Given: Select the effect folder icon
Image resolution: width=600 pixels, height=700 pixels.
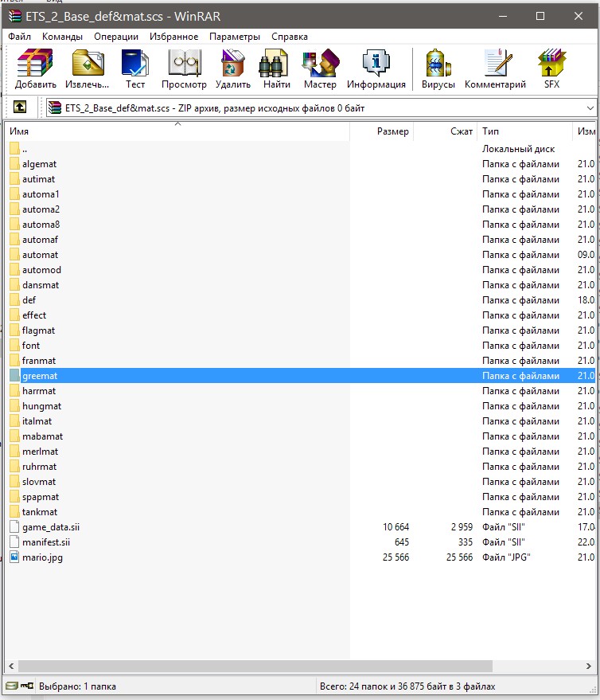Looking at the screenshot, I should (14, 315).
